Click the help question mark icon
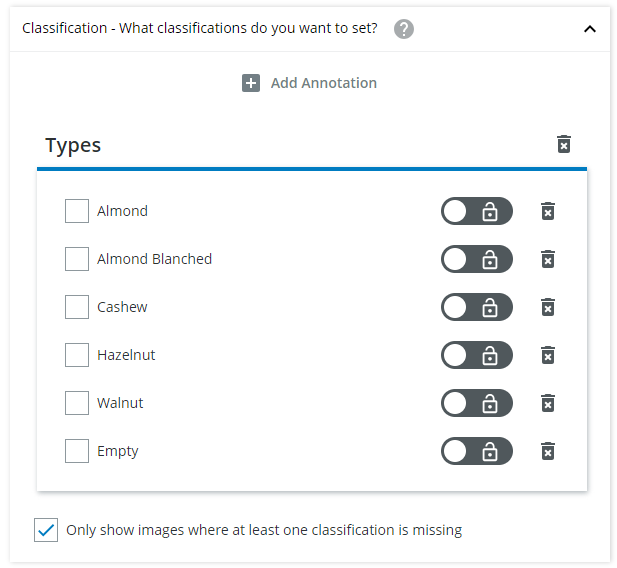 pyautogui.click(x=404, y=29)
